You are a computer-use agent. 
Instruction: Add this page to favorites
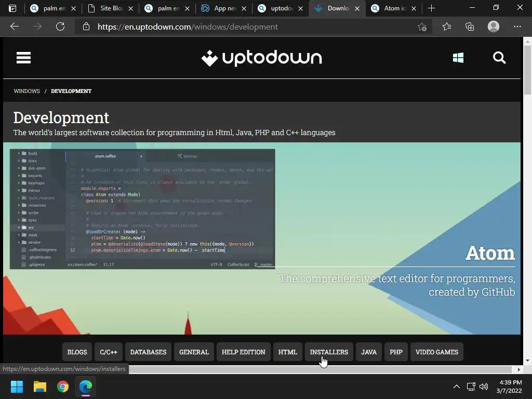pos(422,26)
